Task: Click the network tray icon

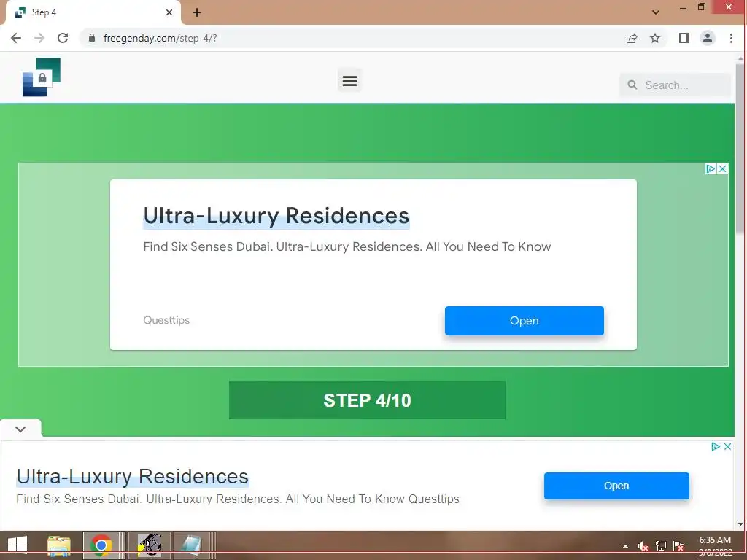Action: 661,546
